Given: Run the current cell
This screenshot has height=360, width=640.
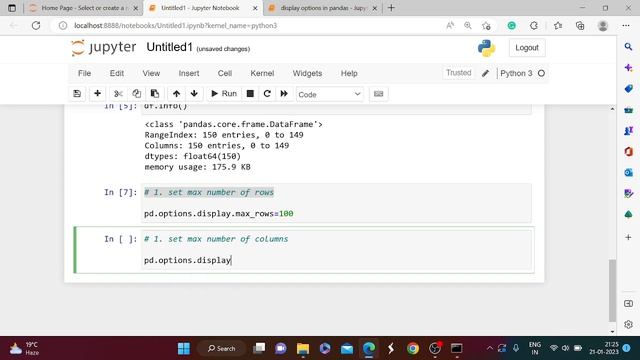Looking at the screenshot, I should pyautogui.click(x=224, y=93).
